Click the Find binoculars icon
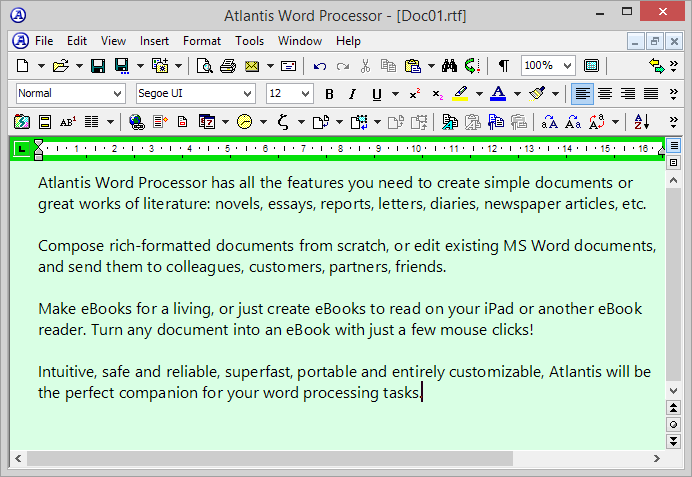The image size is (692, 477). 448,66
